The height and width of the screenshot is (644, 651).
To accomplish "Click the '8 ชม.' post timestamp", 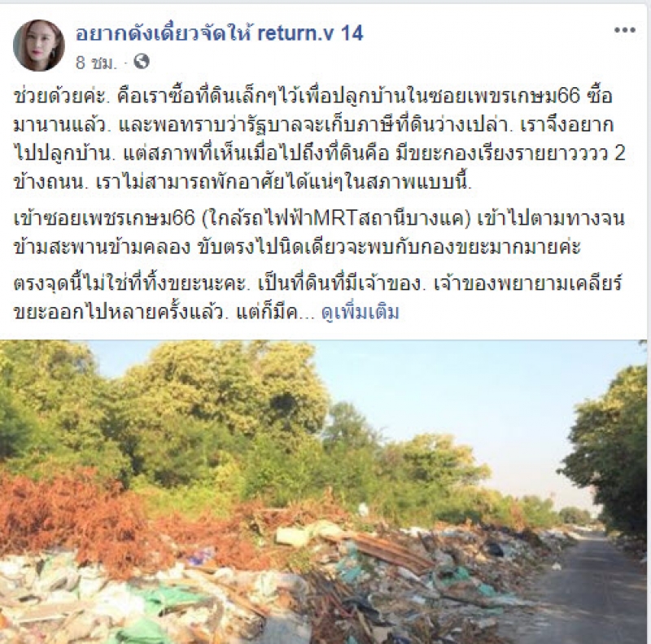I will click(x=96, y=63).
